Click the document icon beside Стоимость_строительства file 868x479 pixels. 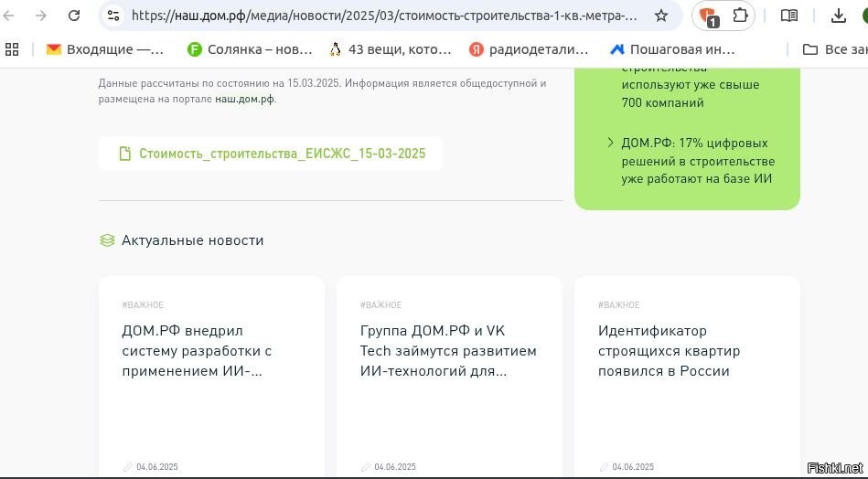tap(125, 154)
